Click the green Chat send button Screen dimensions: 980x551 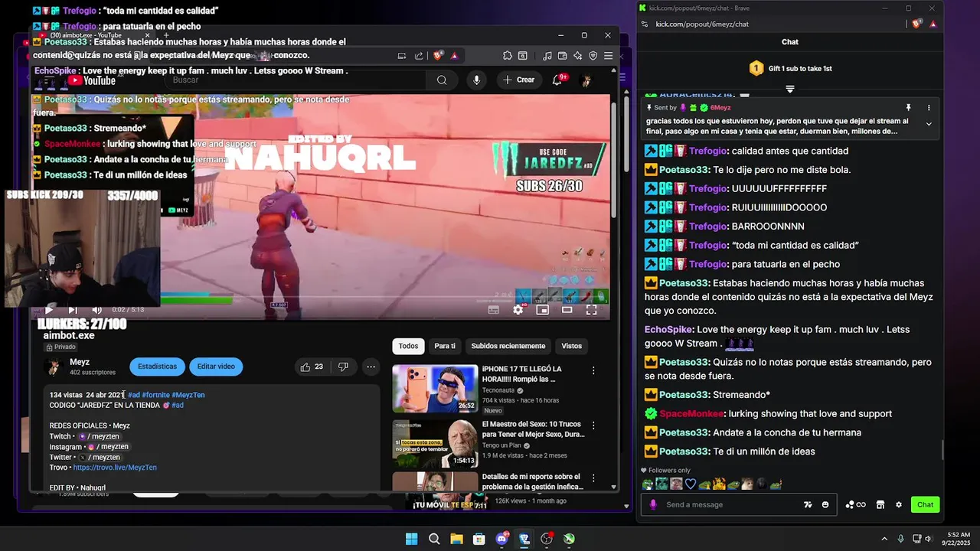click(x=925, y=504)
